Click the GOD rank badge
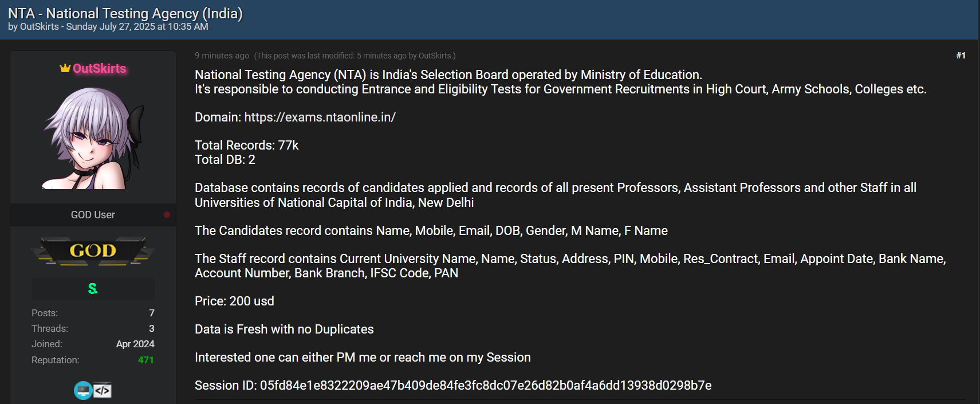This screenshot has width=980, height=404. pos(93,251)
